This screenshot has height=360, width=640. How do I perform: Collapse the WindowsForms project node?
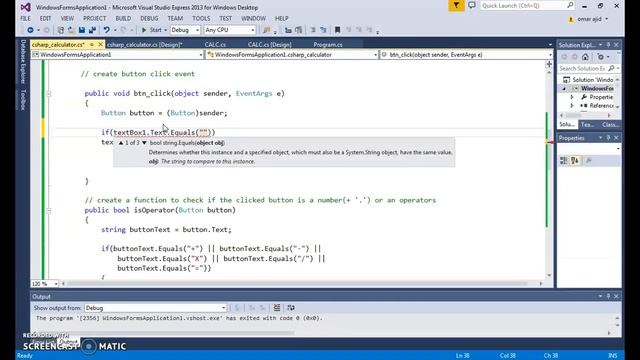[x=564, y=89]
